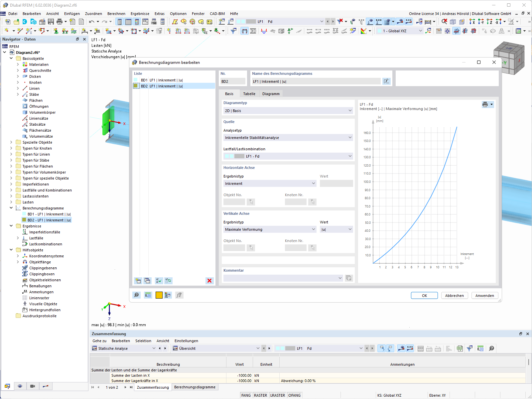The width and height of the screenshot is (532, 399).
Task: Edit the diagram name using the pencil icon
Action: point(386,81)
